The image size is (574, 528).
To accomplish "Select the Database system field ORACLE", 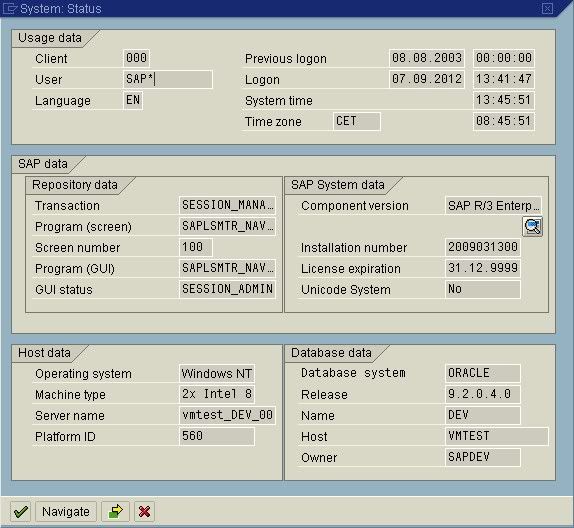I will pyautogui.click(x=482, y=373).
